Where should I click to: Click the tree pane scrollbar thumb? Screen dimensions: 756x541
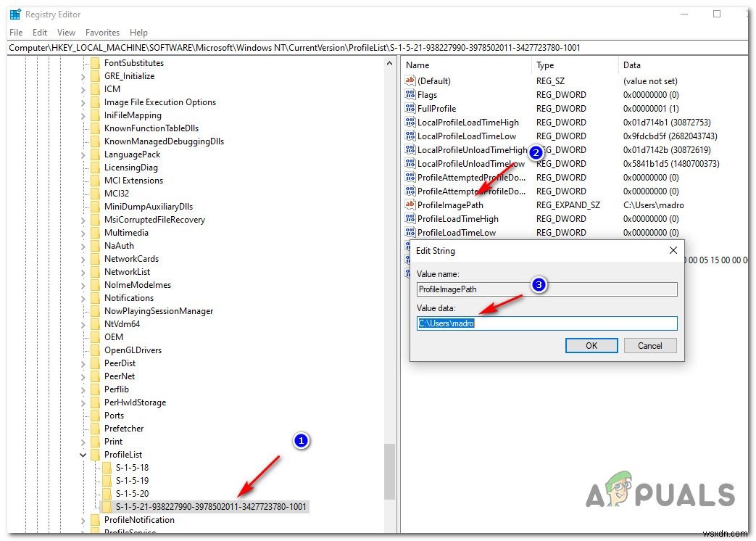pyautogui.click(x=389, y=471)
